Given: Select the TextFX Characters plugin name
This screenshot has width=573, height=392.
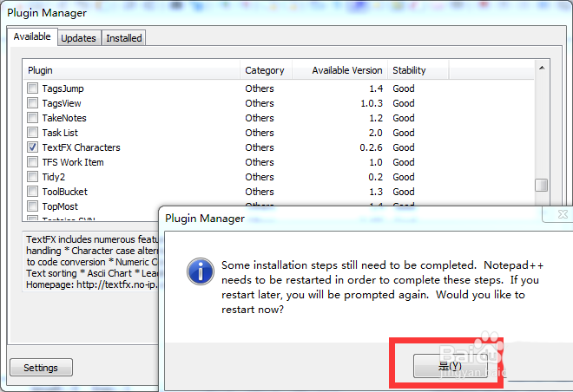Looking at the screenshot, I should [x=81, y=147].
